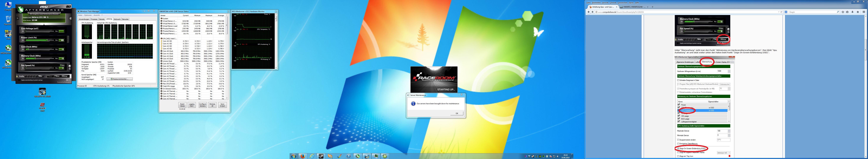This screenshot has width=868, height=159.
Task: Click Core #0 Clock row in HWiNFO64
Action: coord(193,51)
